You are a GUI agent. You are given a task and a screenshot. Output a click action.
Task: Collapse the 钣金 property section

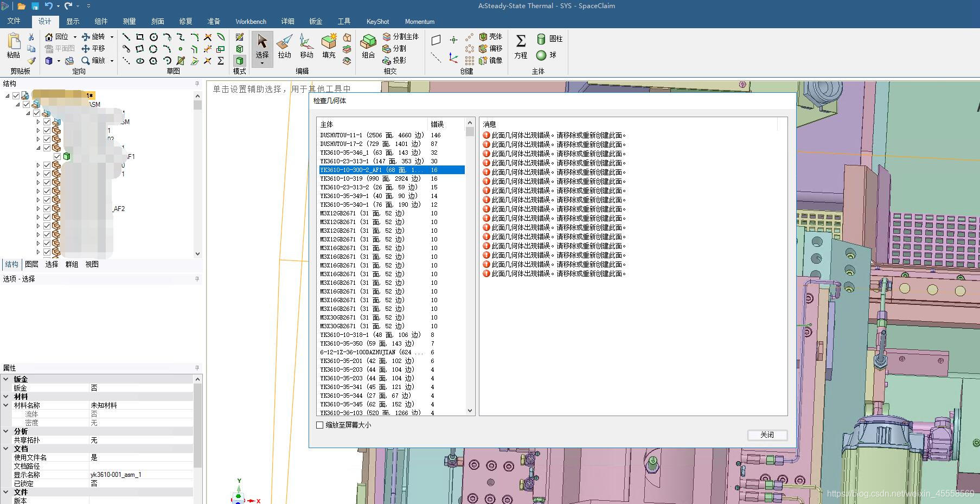tap(6, 379)
